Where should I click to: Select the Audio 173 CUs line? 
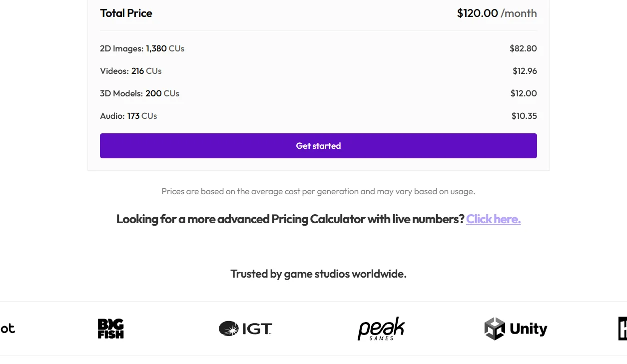[128, 116]
